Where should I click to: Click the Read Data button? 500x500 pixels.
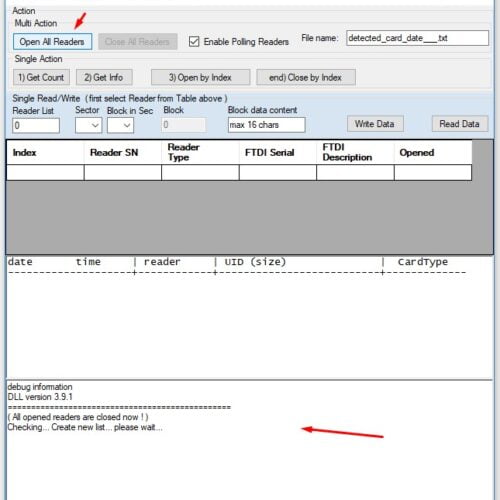tap(460, 124)
